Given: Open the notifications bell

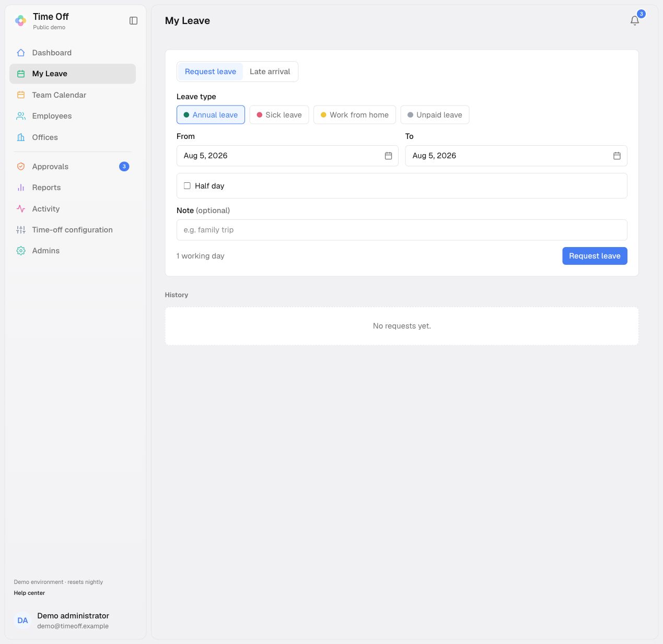Looking at the screenshot, I should [x=635, y=20].
